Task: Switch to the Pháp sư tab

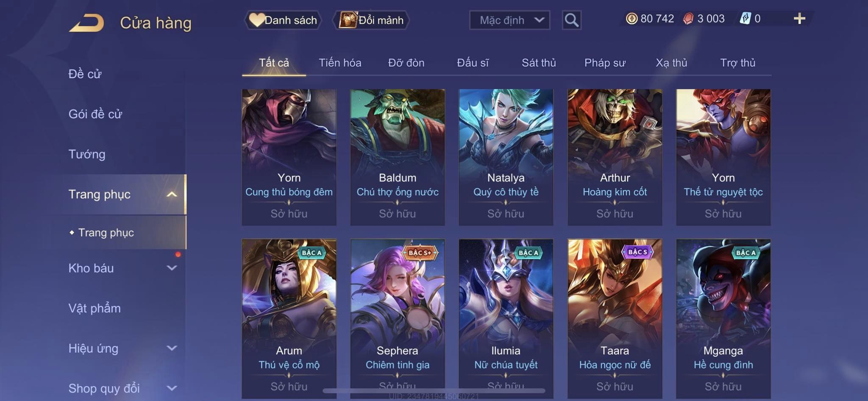Action: 605,63
